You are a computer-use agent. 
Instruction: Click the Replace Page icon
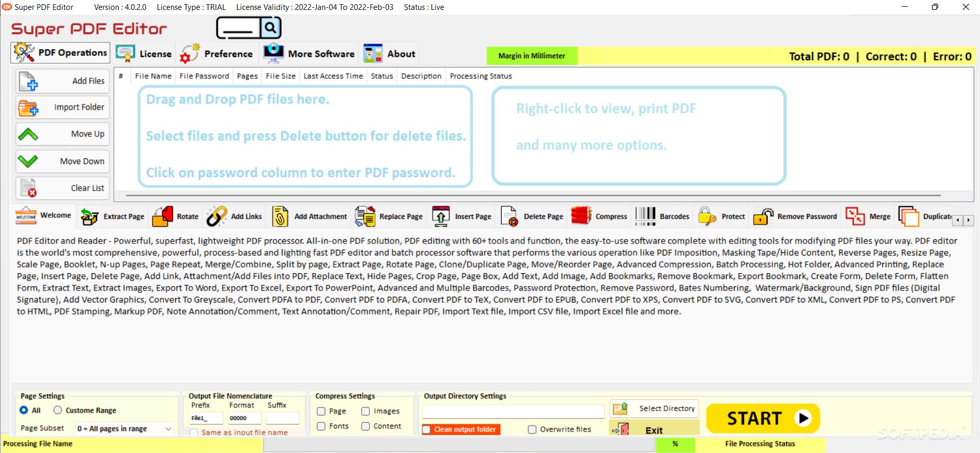pyautogui.click(x=365, y=216)
